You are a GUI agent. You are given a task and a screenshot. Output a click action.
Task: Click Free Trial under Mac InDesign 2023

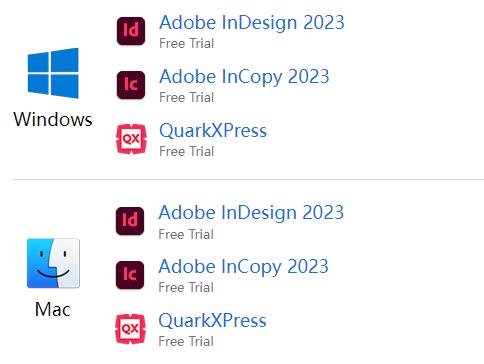[x=186, y=234]
